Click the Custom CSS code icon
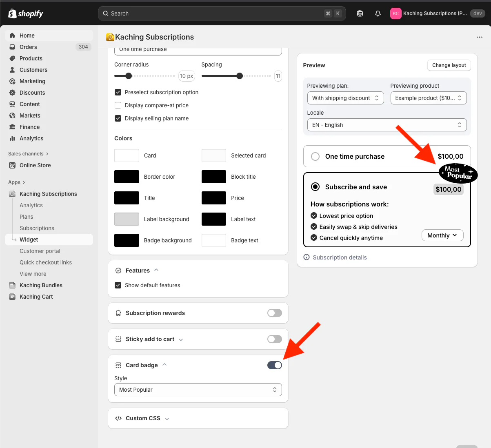This screenshot has height=448, width=491. click(x=118, y=418)
